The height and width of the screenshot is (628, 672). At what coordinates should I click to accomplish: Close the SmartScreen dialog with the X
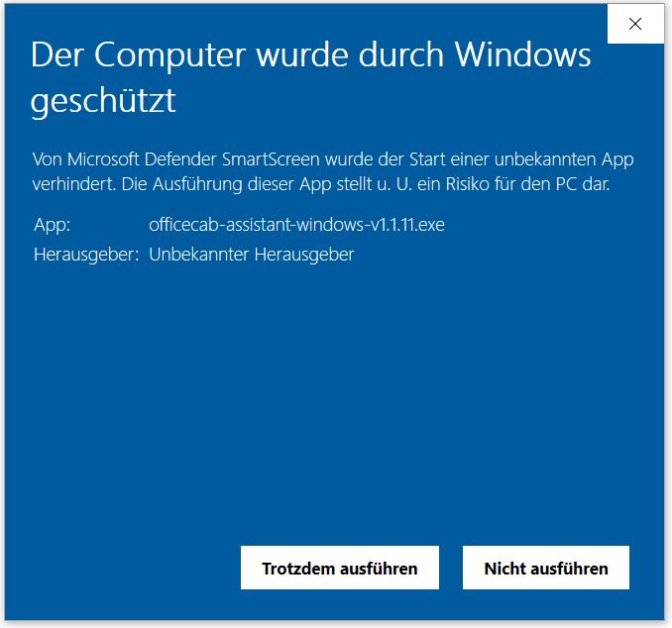pos(635,24)
